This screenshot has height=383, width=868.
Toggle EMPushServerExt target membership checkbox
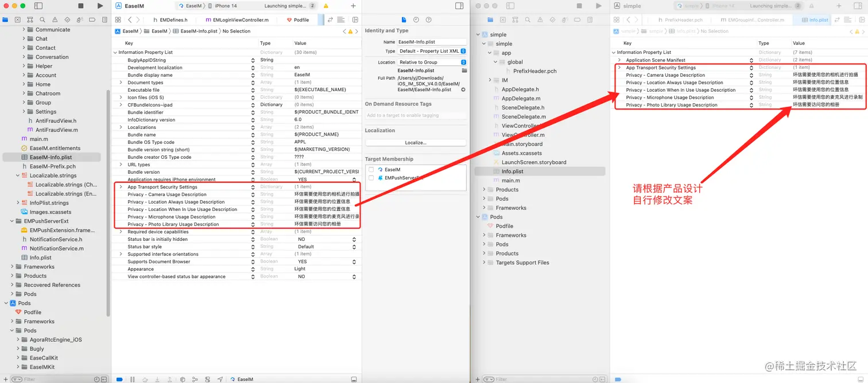(x=371, y=178)
